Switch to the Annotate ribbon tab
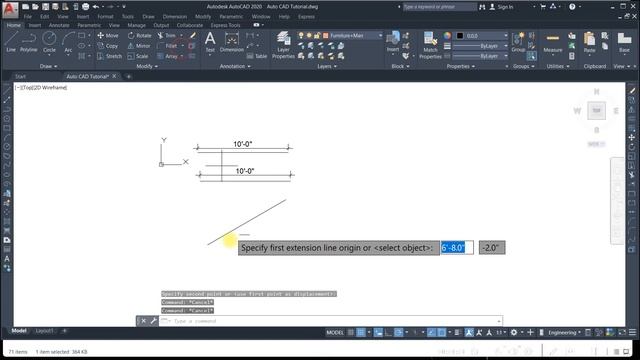This screenshot has width=640, height=360. coord(59,25)
